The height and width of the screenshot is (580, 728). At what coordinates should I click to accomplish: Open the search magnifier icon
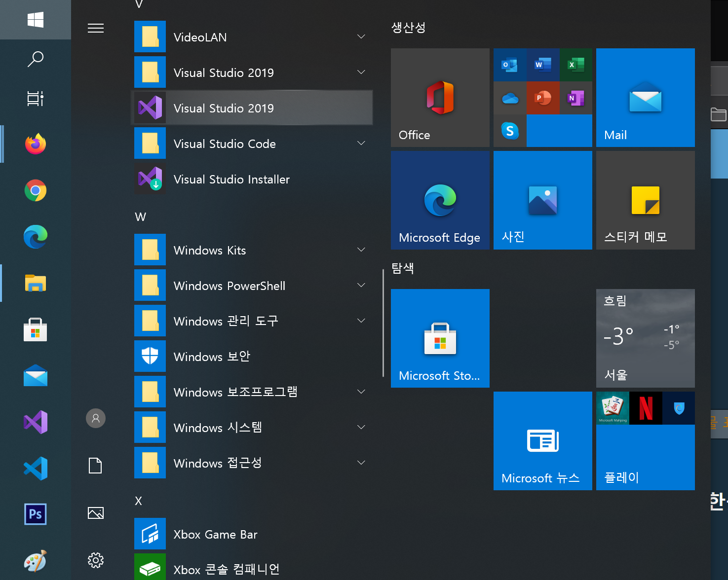36,59
